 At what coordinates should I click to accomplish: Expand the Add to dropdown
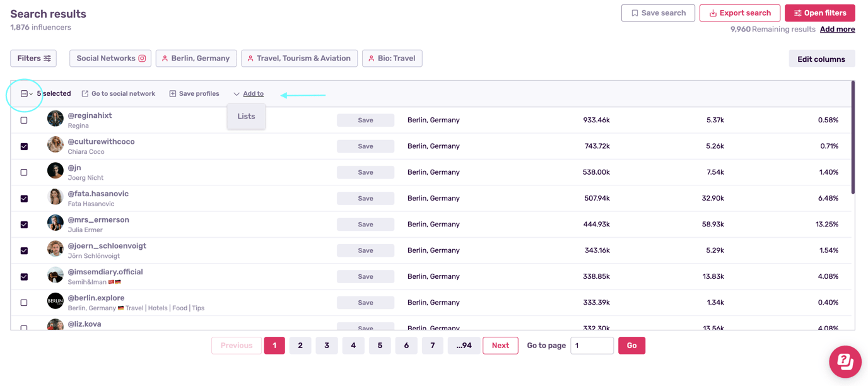pos(249,93)
